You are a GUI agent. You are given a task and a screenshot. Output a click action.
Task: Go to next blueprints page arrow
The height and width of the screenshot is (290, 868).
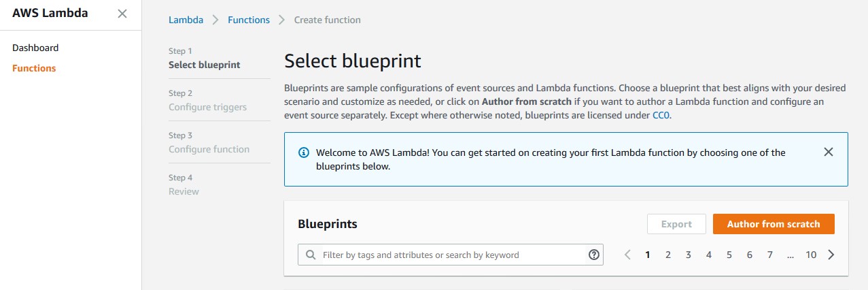831,255
